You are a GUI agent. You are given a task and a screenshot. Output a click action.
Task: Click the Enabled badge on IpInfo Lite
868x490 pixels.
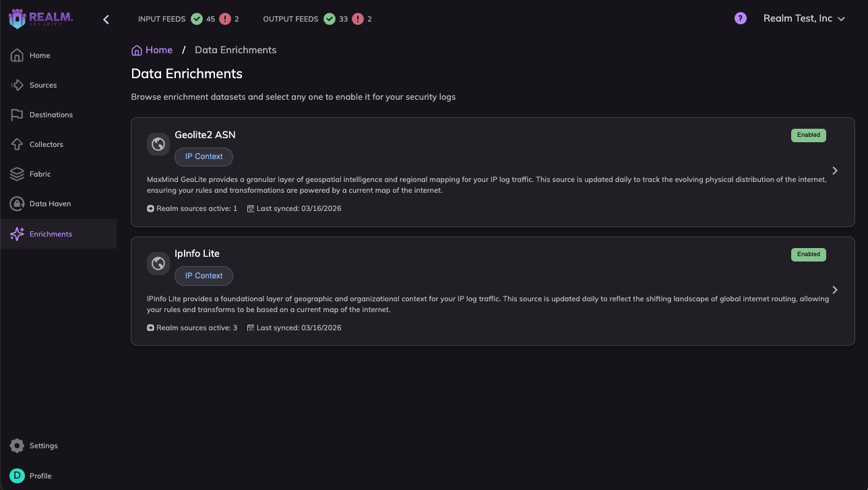(808, 254)
